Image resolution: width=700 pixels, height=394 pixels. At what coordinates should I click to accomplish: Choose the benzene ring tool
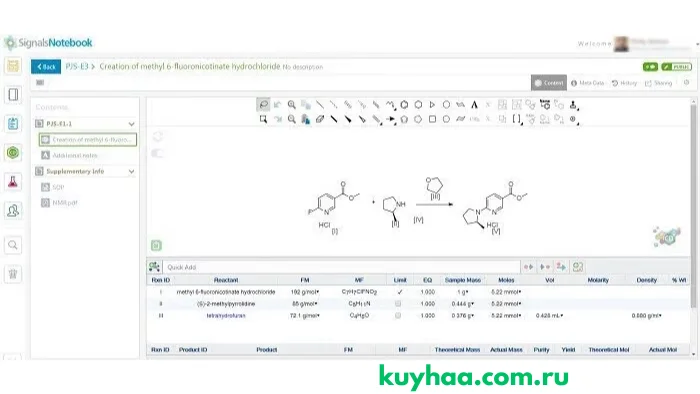404,105
